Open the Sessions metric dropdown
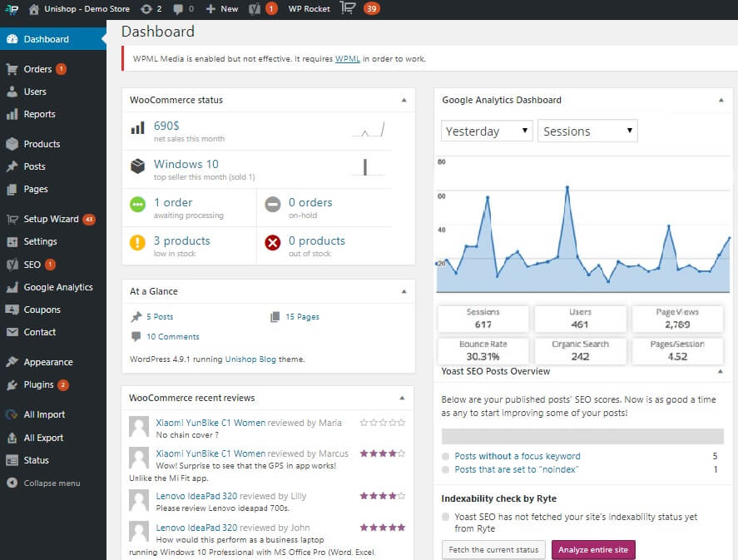Screen dimensions: 738x560 point(587,131)
